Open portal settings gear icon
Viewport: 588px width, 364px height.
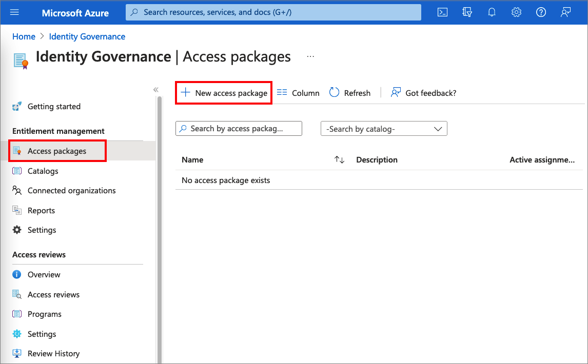(x=516, y=12)
